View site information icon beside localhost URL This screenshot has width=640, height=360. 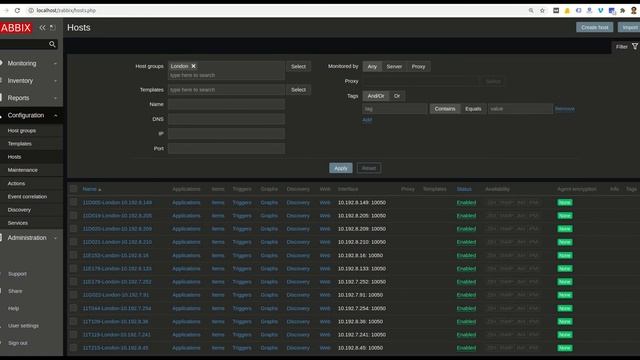coord(31,11)
